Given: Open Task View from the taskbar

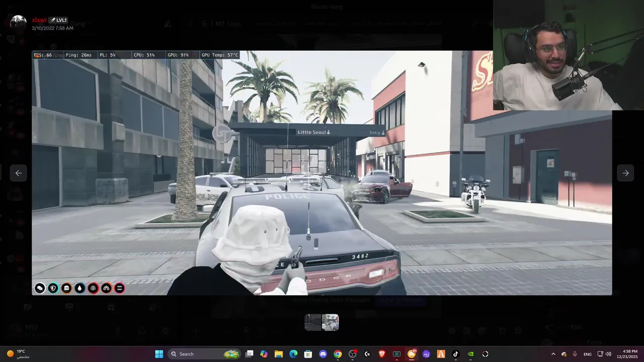Looking at the screenshot, I should click(249, 354).
